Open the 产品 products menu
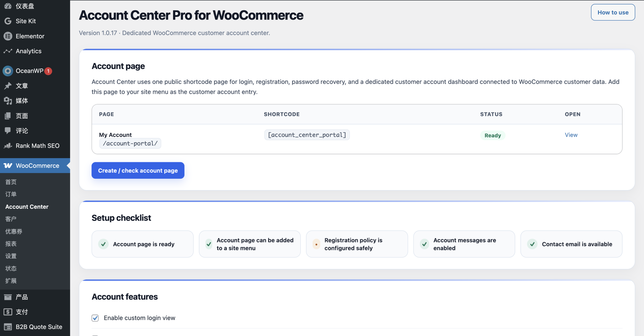Image resolution: width=644 pixels, height=336 pixels. (x=35, y=297)
